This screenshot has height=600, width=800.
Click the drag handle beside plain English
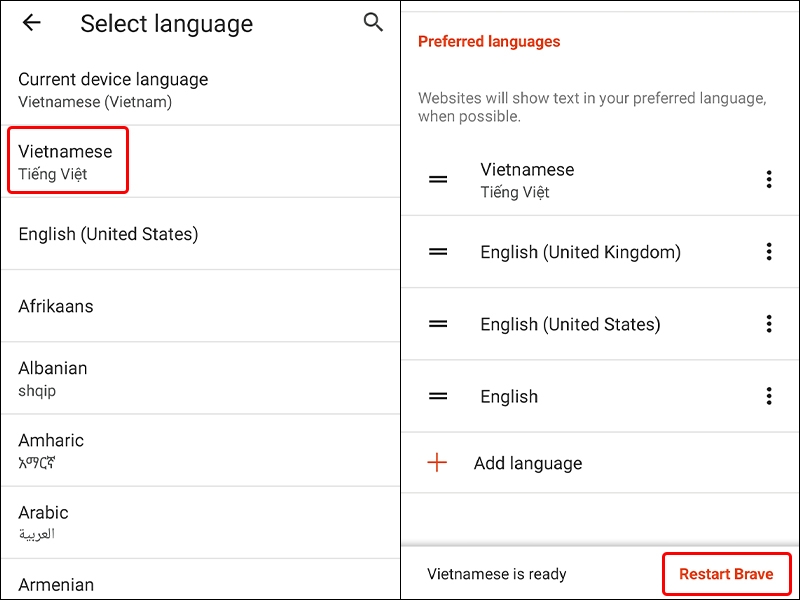438,396
